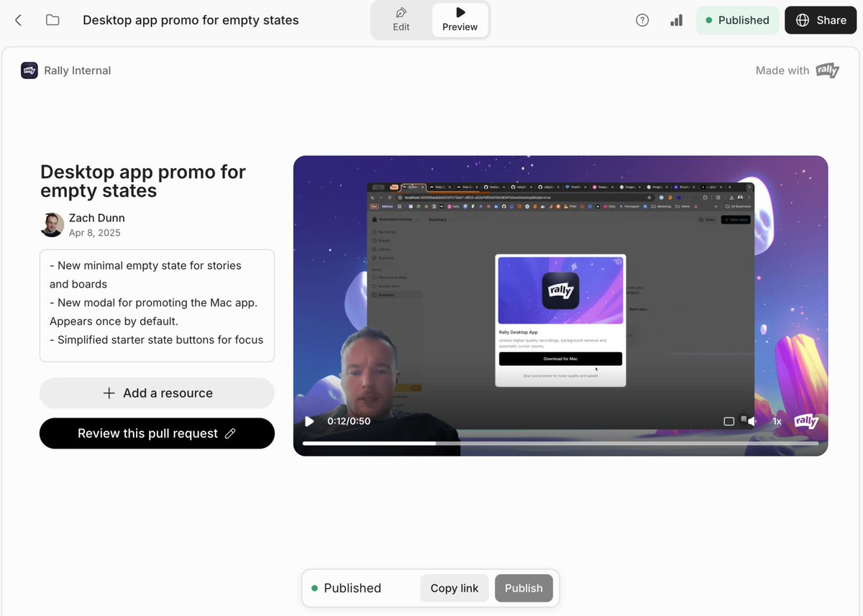Click the large heading Desktop app promo for empty states
This screenshot has height=616, width=863.
(143, 181)
